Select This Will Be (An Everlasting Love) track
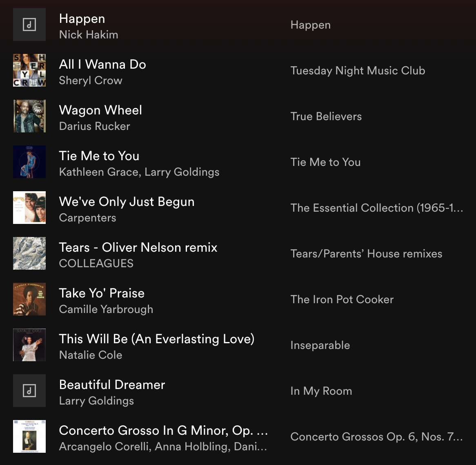 tap(157, 339)
